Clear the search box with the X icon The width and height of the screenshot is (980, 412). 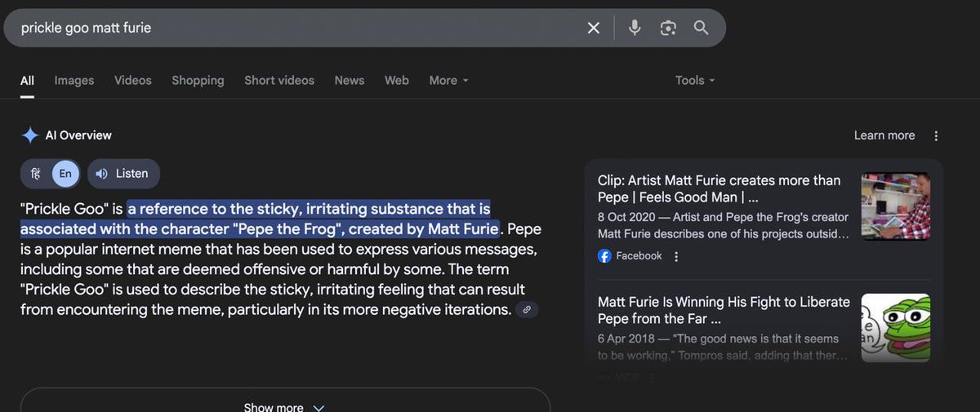click(x=594, y=28)
